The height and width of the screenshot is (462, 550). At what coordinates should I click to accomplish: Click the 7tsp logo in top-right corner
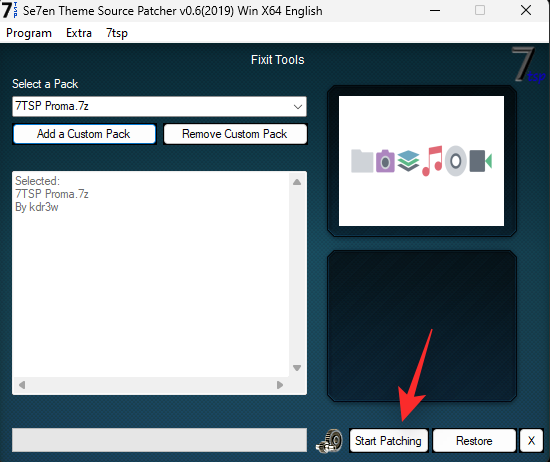[529, 65]
